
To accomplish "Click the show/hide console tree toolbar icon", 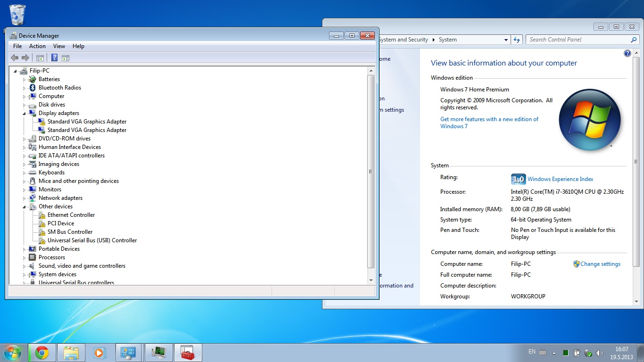I will point(40,58).
